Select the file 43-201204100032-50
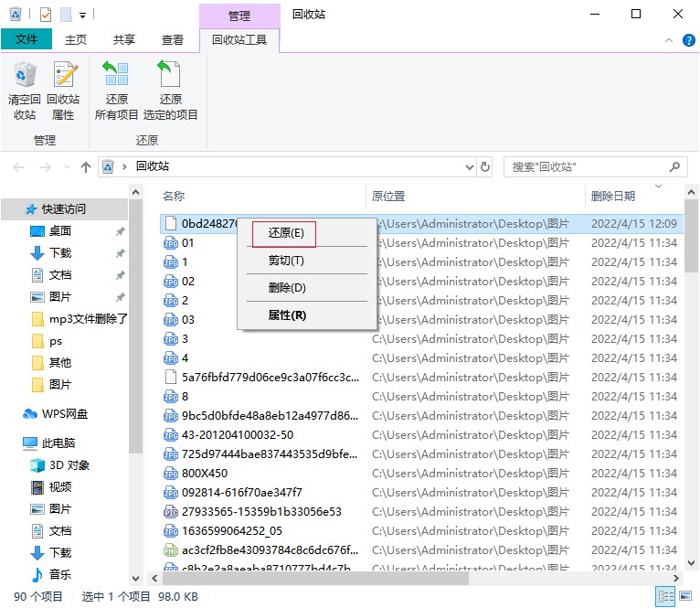The height and width of the screenshot is (608, 700). [x=238, y=434]
